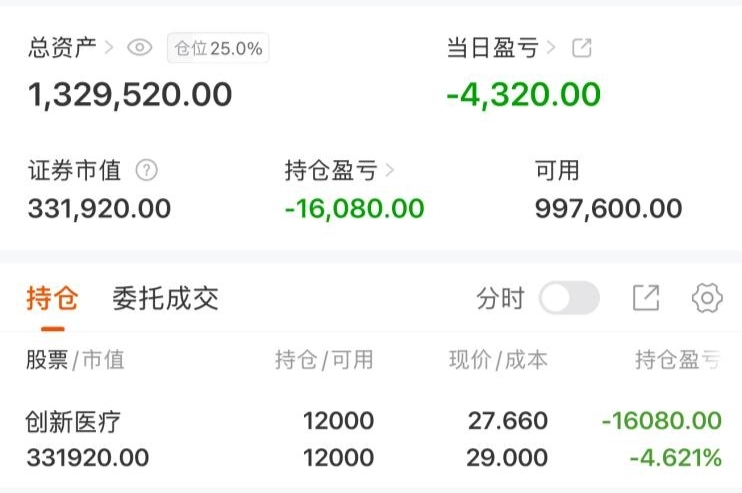Expand 持仓盈亏 details chevron
Viewport: 742px width, 493px height.
click(x=389, y=170)
